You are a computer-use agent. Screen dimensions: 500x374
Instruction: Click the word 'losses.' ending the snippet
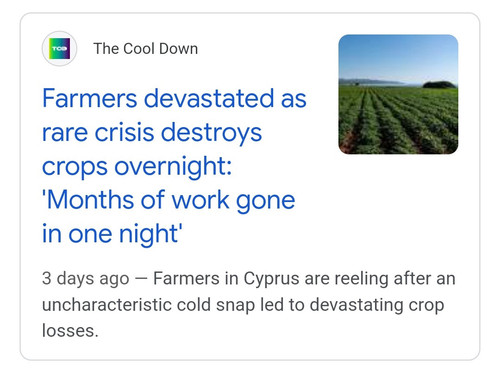(x=70, y=331)
